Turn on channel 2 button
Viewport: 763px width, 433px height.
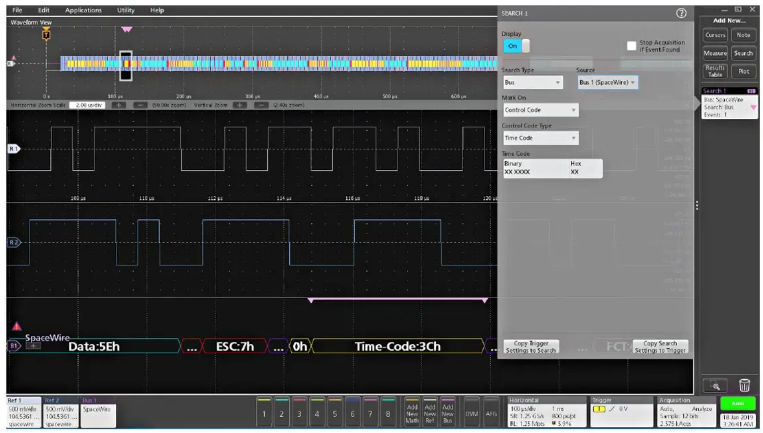coord(282,412)
